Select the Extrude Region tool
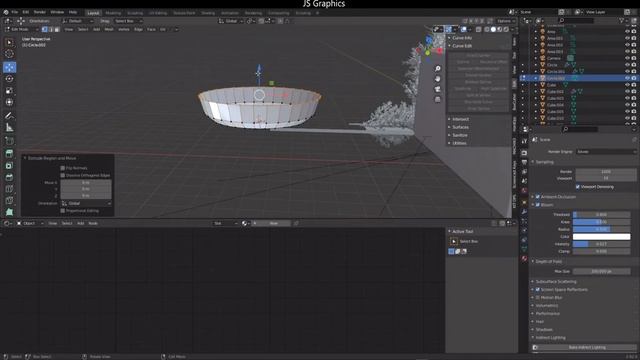The height and width of the screenshot is (360, 640). (9, 153)
